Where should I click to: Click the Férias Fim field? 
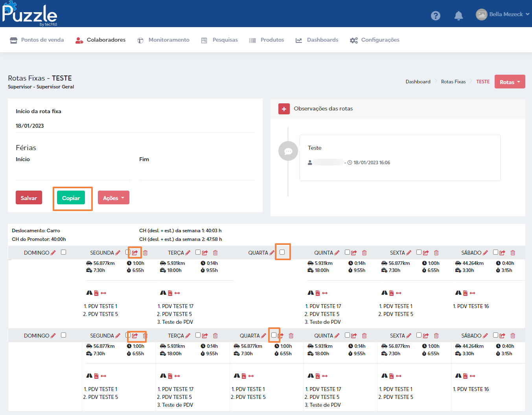pyautogui.click(x=197, y=173)
